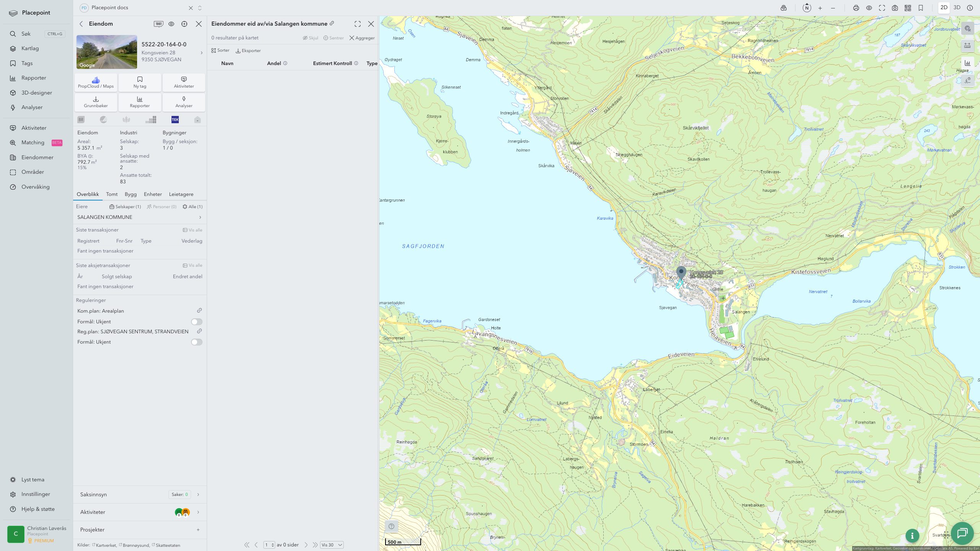The image size is (980, 551).
Task: Filter owners by Selskaper (1)
Action: [125, 207]
